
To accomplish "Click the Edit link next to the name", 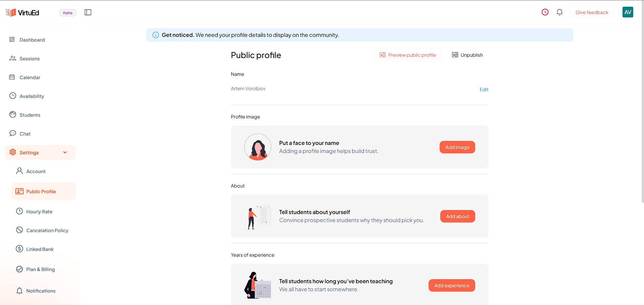I will 484,90.
